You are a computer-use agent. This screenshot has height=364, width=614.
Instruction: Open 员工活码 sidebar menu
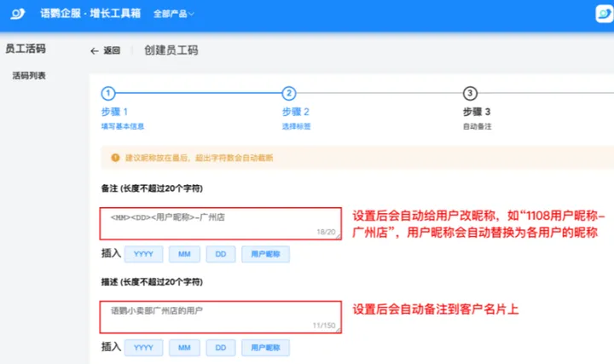point(26,49)
